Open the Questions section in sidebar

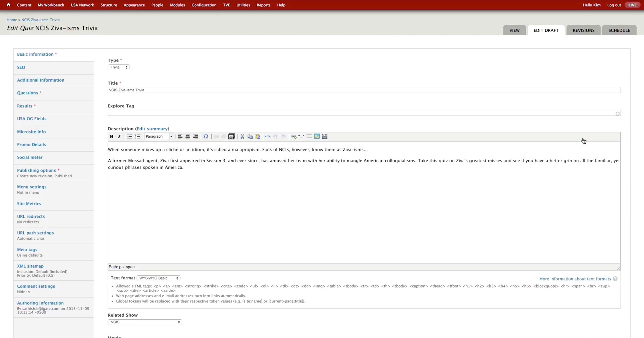[x=28, y=93]
